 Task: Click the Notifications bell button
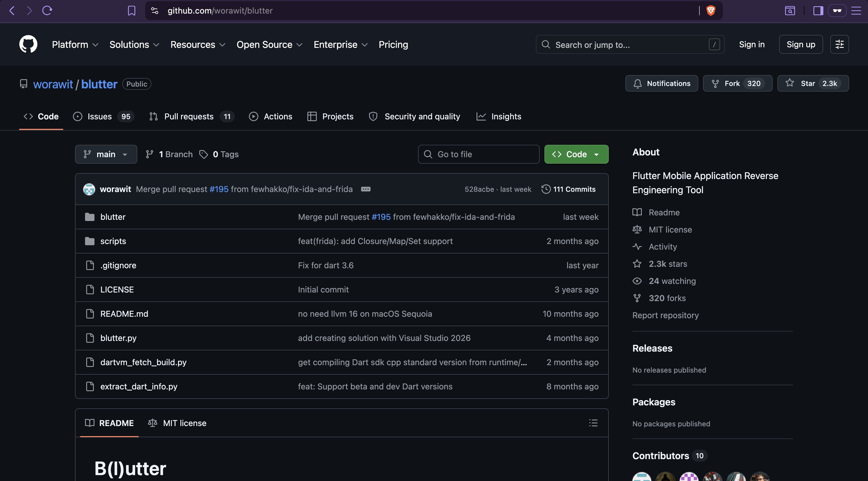tap(661, 83)
